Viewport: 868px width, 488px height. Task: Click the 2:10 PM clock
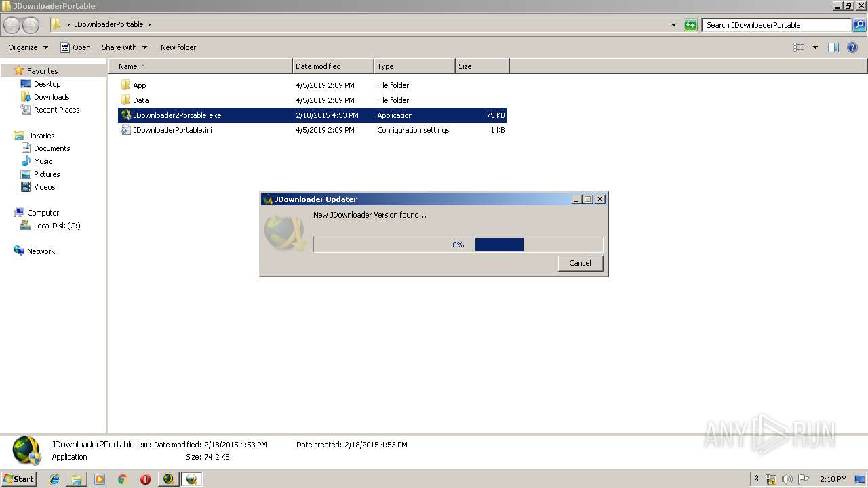[x=833, y=479]
